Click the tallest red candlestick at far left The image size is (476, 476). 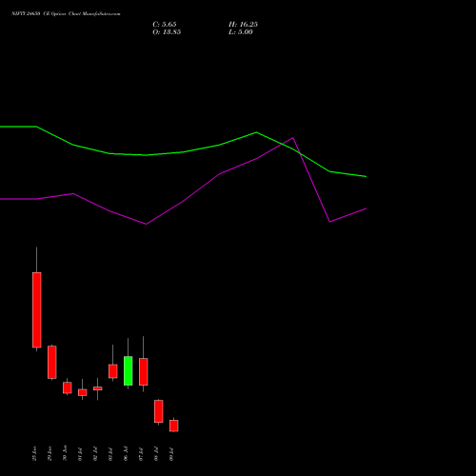pyautogui.click(x=37, y=310)
